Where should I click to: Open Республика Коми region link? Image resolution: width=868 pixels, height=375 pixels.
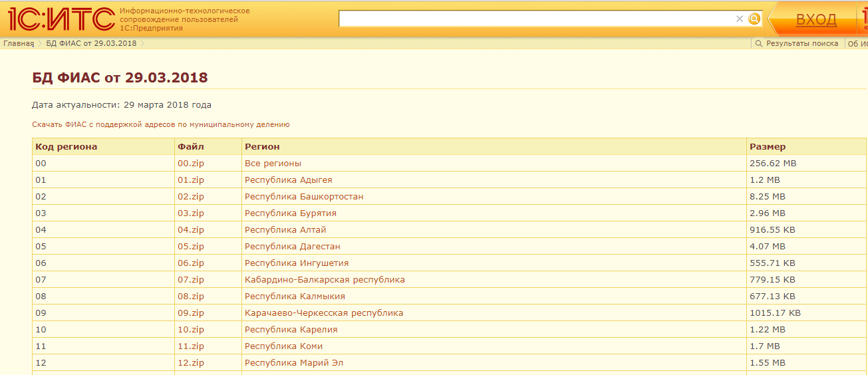pyautogui.click(x=284, y=346)
